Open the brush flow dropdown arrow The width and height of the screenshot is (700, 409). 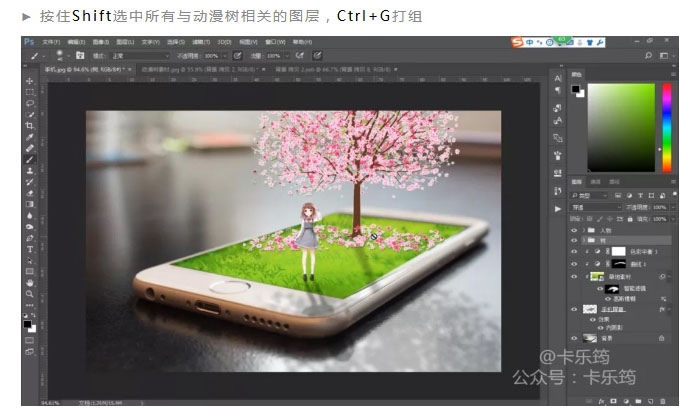[x=287, y=56]
